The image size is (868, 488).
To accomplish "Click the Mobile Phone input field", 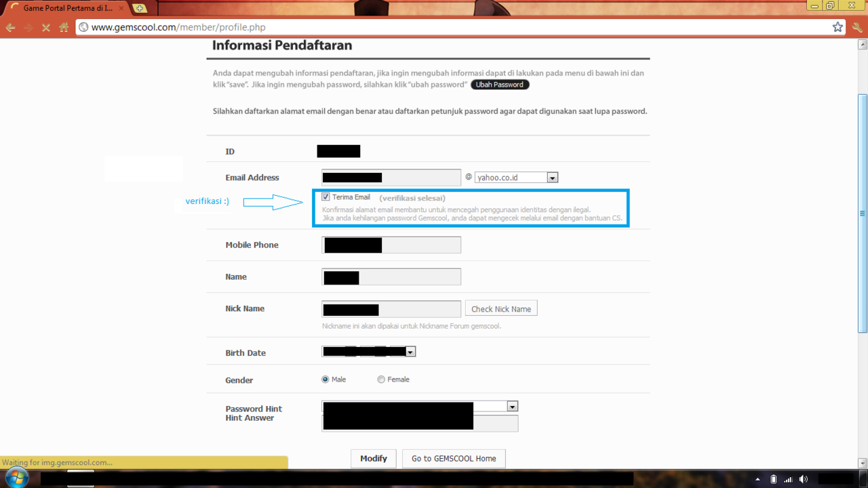I will pos(391,245).
